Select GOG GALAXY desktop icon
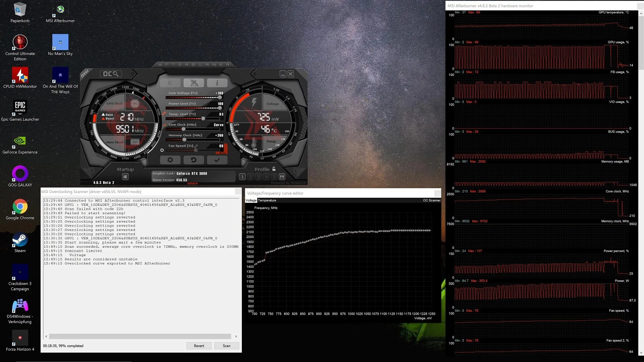The width and height of the screenshot is (644, 362). 20,176
